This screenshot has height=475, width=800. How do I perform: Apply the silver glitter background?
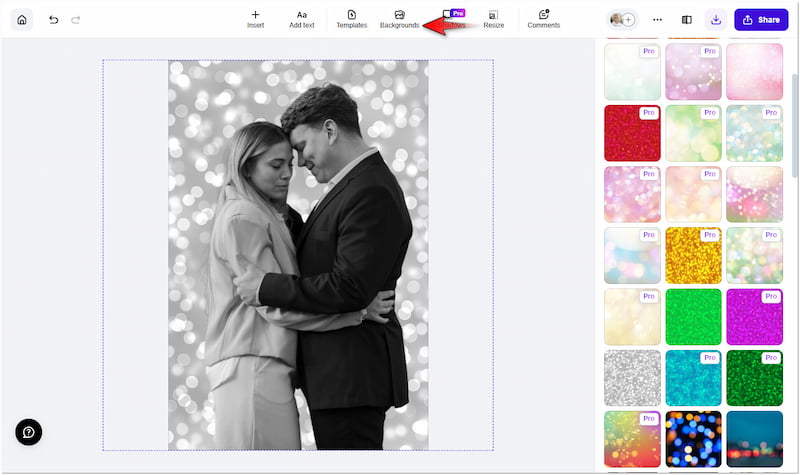point(632,377)
